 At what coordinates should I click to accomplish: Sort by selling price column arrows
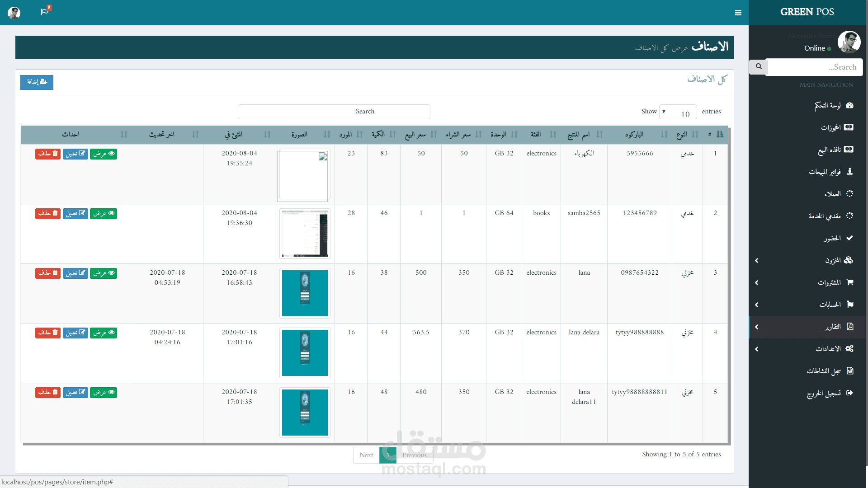(x=434, y=134)
